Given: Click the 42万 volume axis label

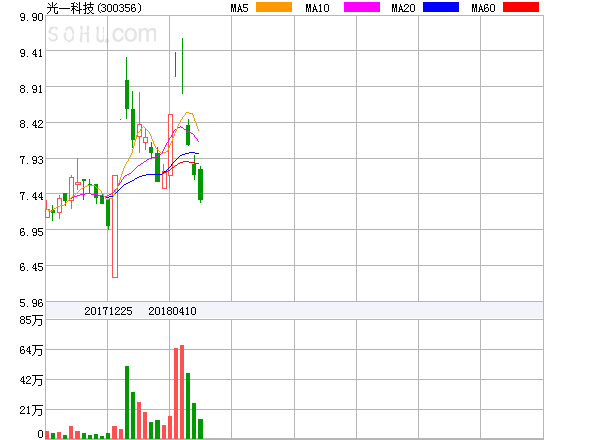Looking at the screenshot, I should (31, 380).
